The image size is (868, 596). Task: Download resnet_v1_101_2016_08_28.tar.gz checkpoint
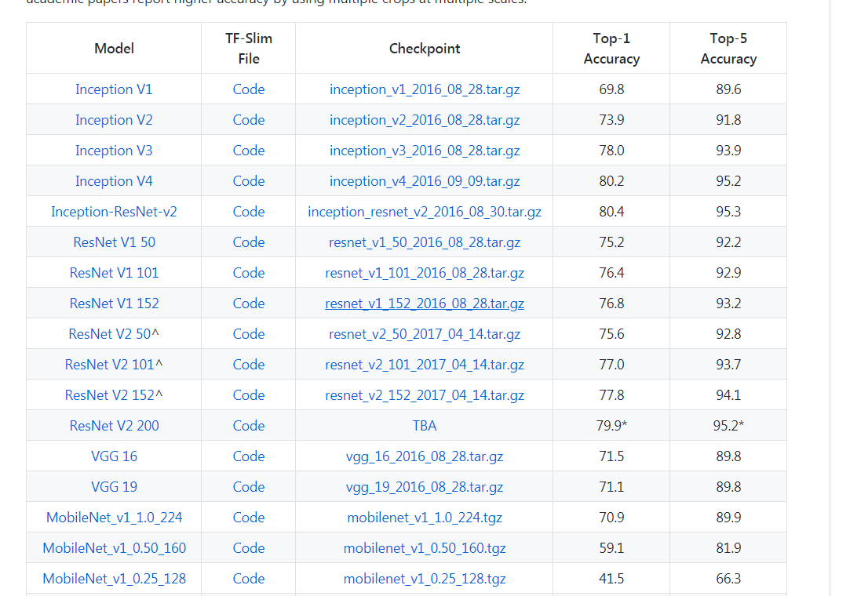point(425,272)
